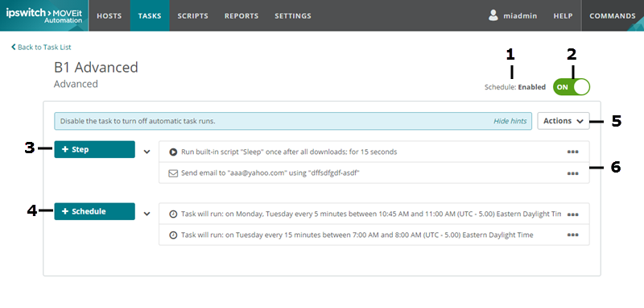Open the HOSTS tab
This screenshot has width=644, height=308.
[109, 15]
